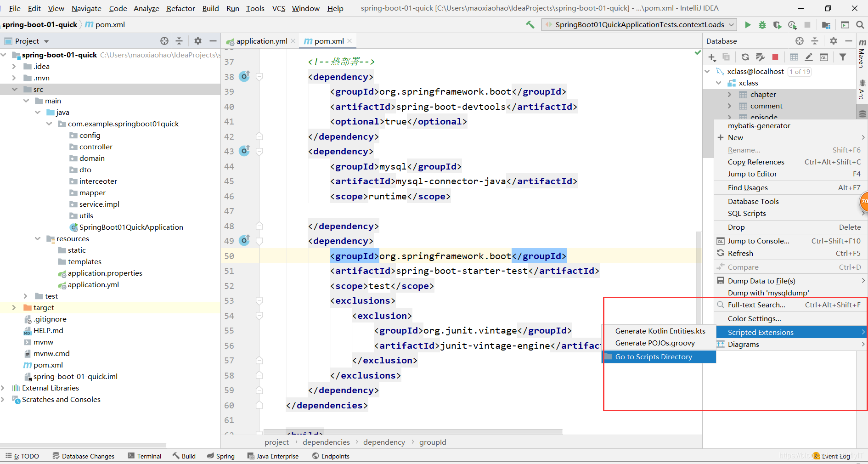Toggle code fold marker at line 53

tap(259, 300)
